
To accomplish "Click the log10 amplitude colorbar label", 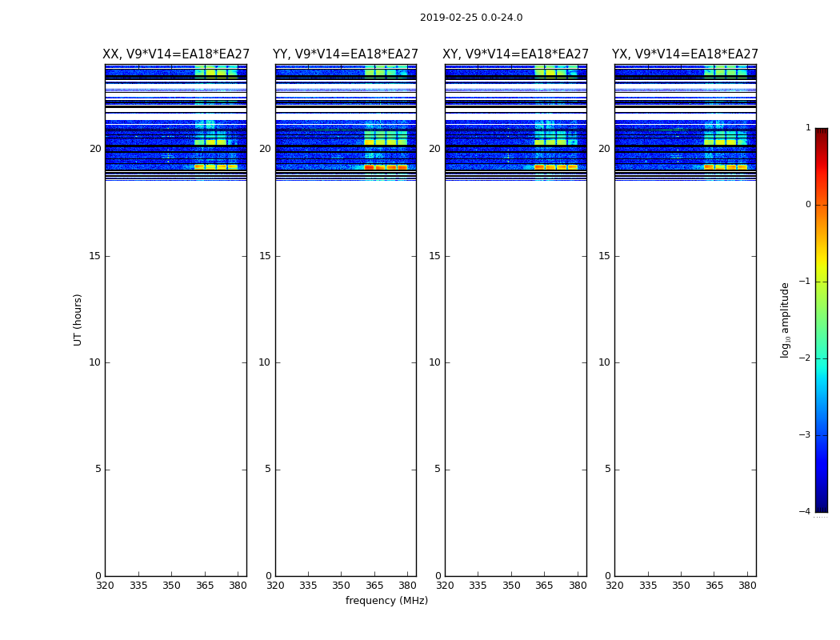I will 786,319.
